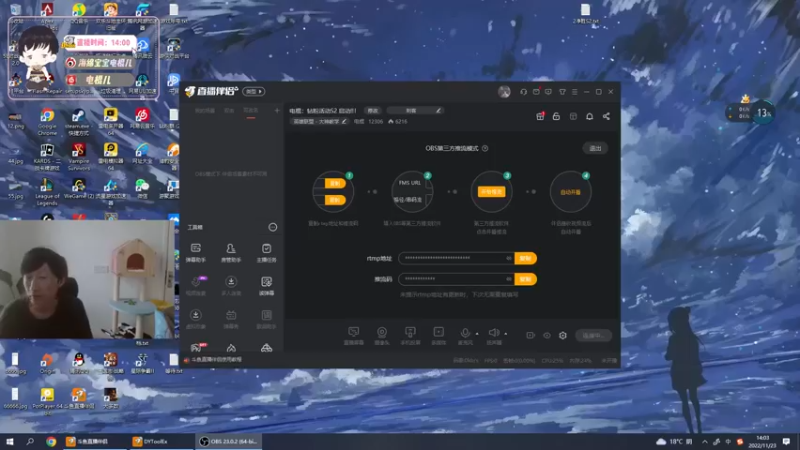
Task: Select the third underlined scene tab
Action: coord(251,111)
